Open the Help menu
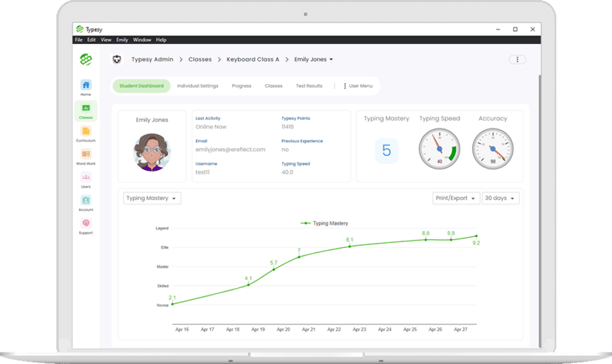This screenshot has width=612, height=364. pos(161,40)
